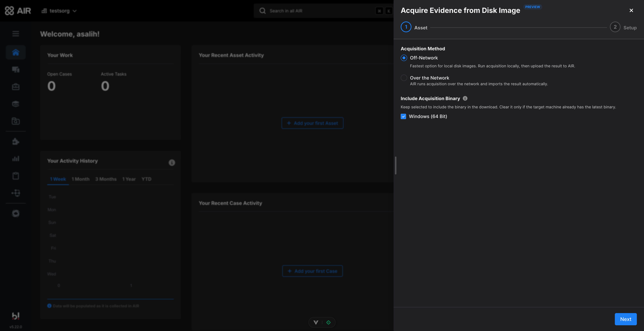Click the b! logo at sidebar bottom
644x331 pixels.
pyautogui.click(x=16, y=316)
